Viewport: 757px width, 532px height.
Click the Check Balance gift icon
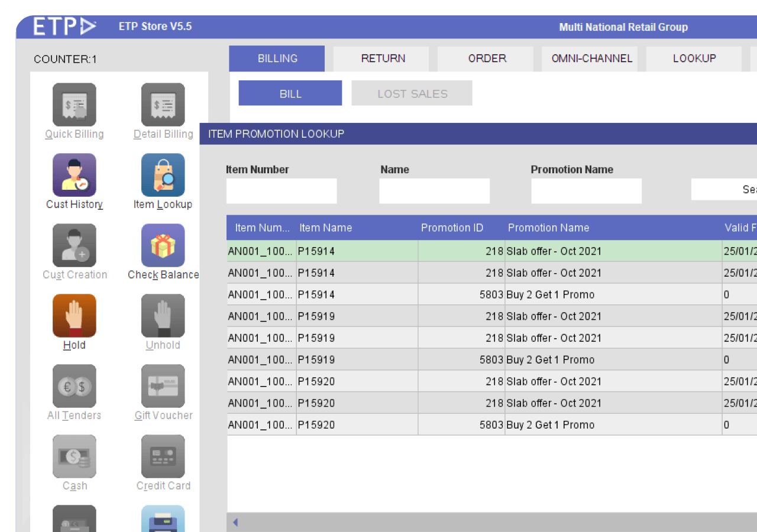point(163,246)
